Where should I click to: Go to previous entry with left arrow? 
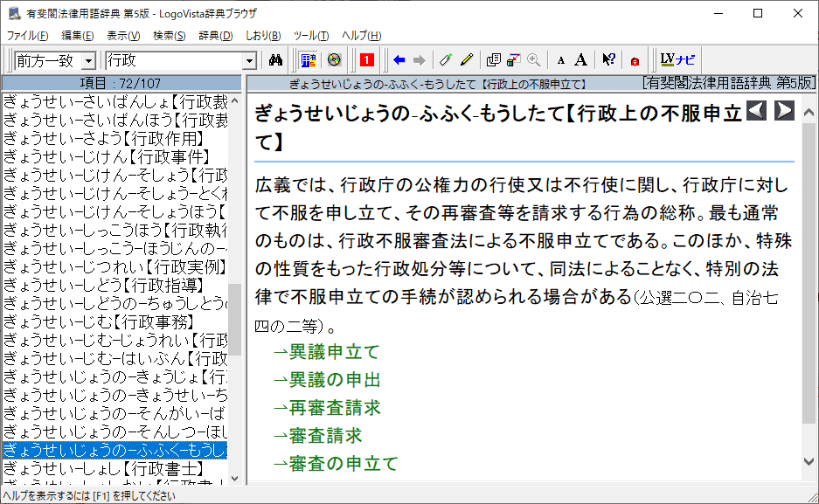click(757, 110)
